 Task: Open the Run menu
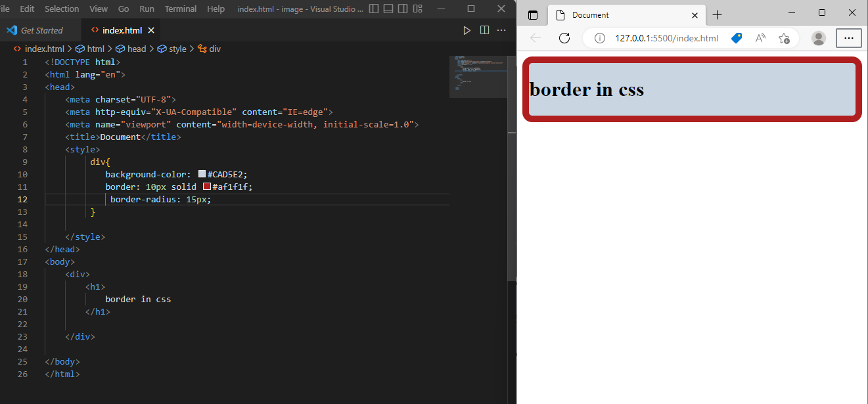pyautogui.click(x=147, y=9)
